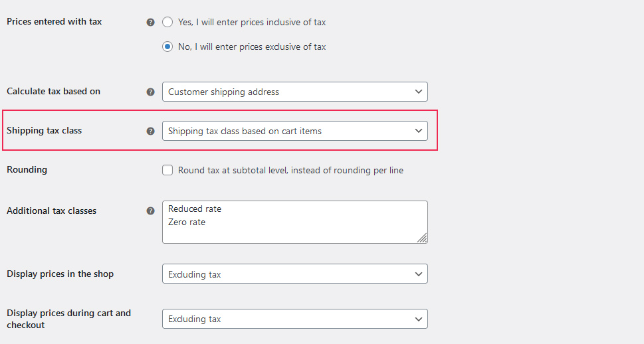Screen dimensions: 644x344
Task: Click chevron on Display prices in the shop dropdown
Action: 419,274
